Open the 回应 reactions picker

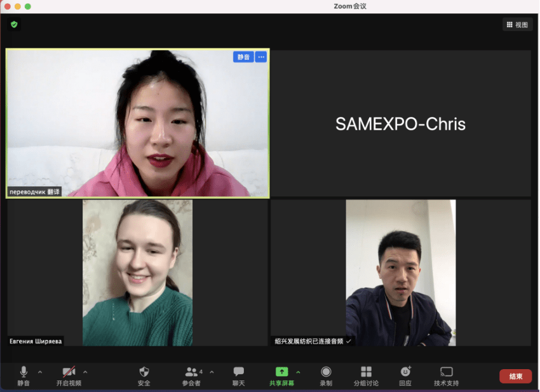point(405,375)
